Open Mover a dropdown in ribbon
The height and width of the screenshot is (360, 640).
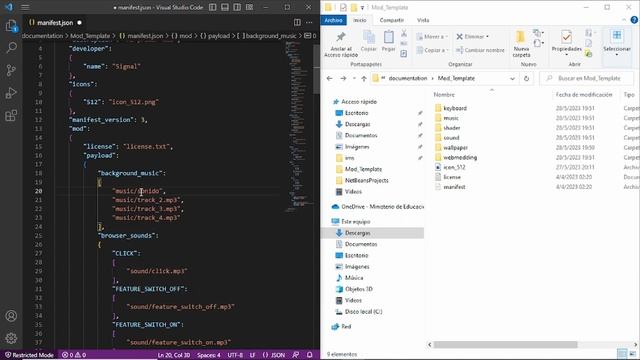click(432, 36)
